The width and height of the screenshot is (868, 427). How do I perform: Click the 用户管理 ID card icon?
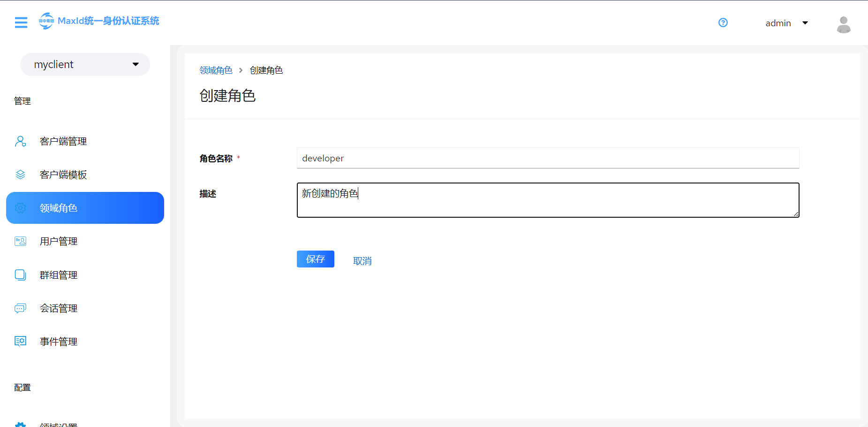(21, 241)
